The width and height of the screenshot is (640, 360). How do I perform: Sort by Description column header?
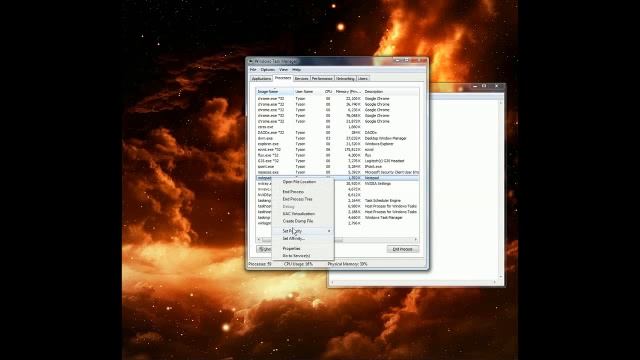[391, 92]
